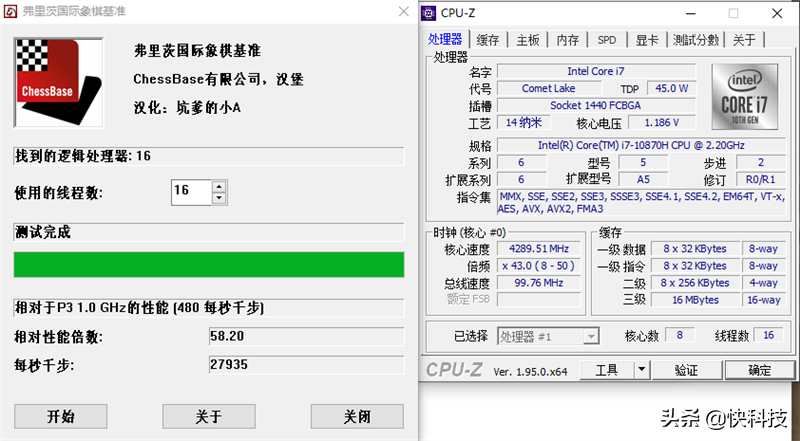Viewport: 800px width, 441px height.
Task: Open the 测试分数 tab
Action: (x=695, y=40)
